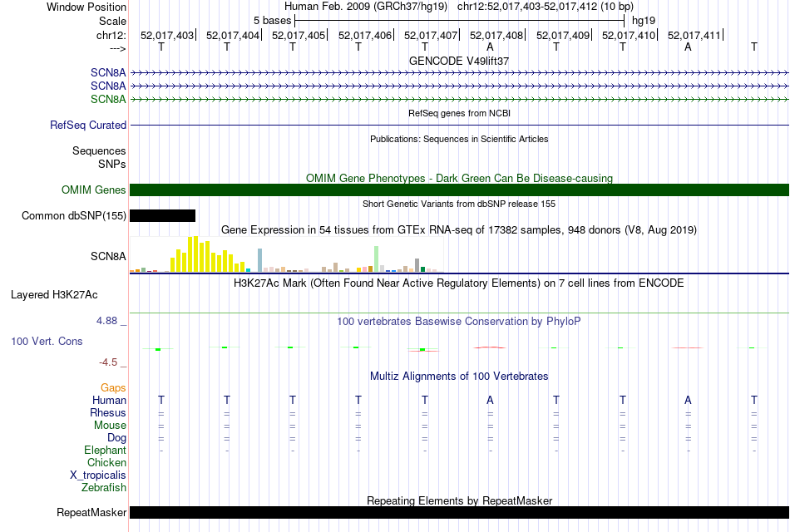
Task: Click the Window Position label
Action: [86, 7]
